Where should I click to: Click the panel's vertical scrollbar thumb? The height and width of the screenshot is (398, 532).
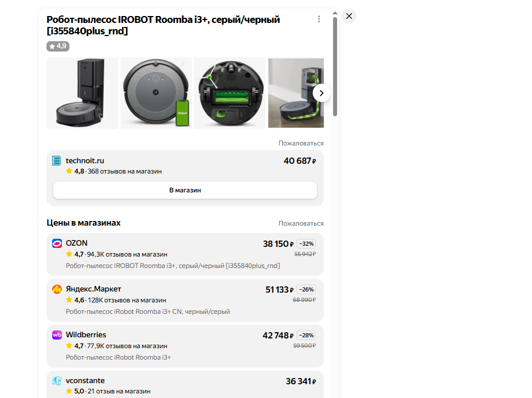tap(335, 66)
